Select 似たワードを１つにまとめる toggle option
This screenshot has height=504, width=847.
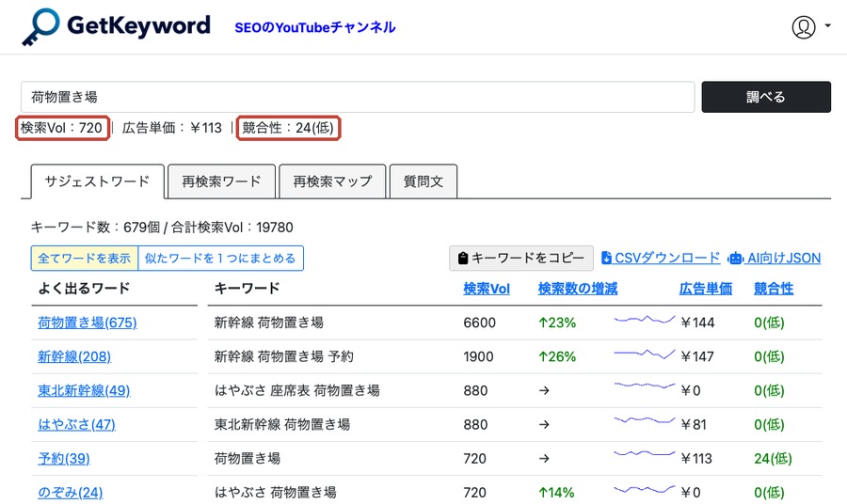(x=220, y=258)
